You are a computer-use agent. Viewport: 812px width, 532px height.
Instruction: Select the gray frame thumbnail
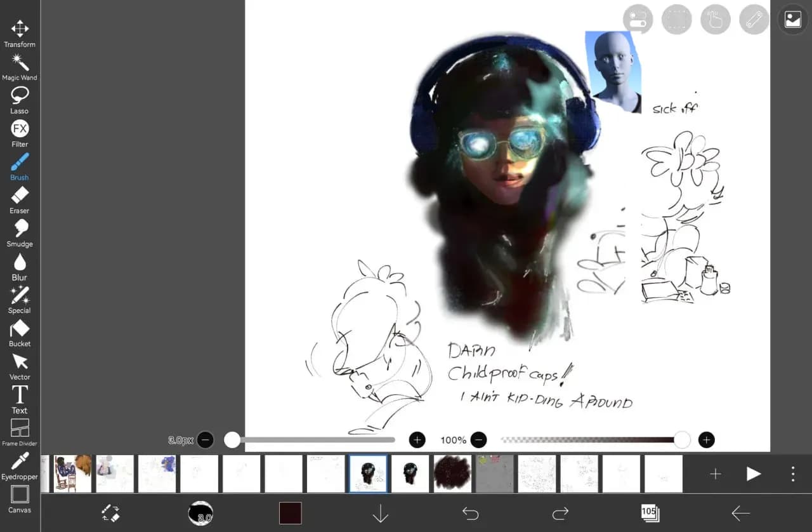pos(495,474)
